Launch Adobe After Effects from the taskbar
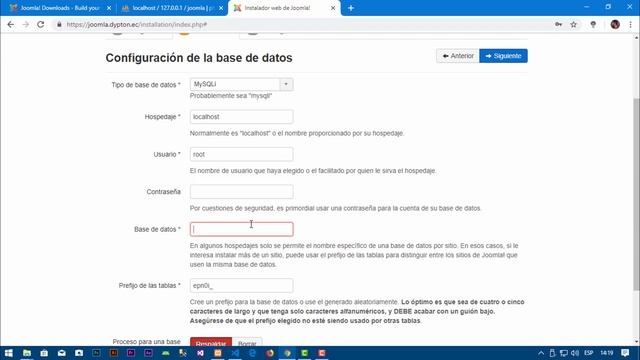This screenshot has height=360, width=640. [148, 353]
